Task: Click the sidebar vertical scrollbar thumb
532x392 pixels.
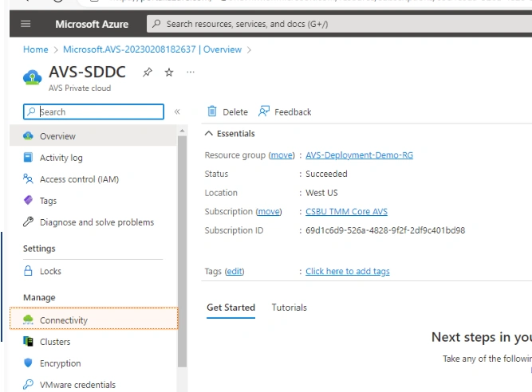Action: click(x=182, y=252)
